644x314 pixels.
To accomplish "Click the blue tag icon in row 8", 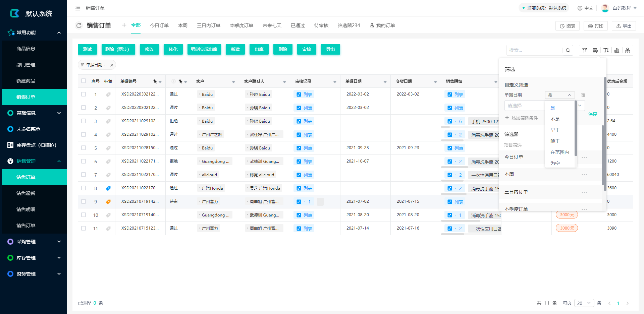I will click(108, 188).
